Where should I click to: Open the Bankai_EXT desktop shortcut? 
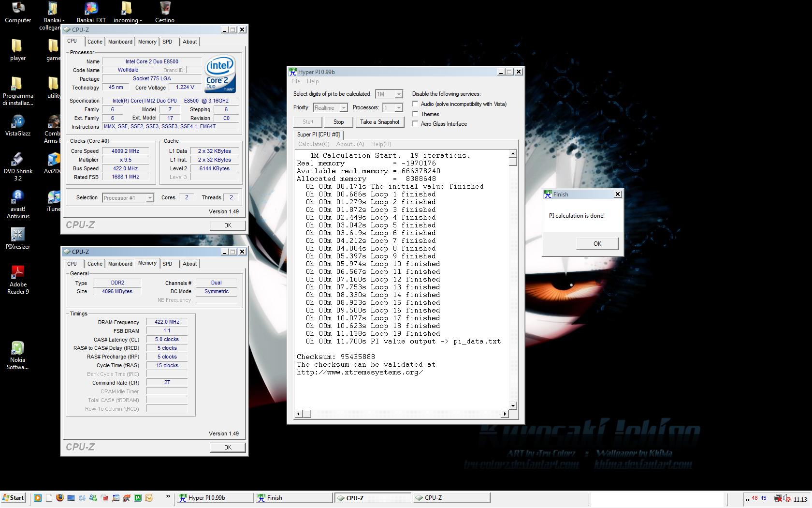click(x=91, y=12)
